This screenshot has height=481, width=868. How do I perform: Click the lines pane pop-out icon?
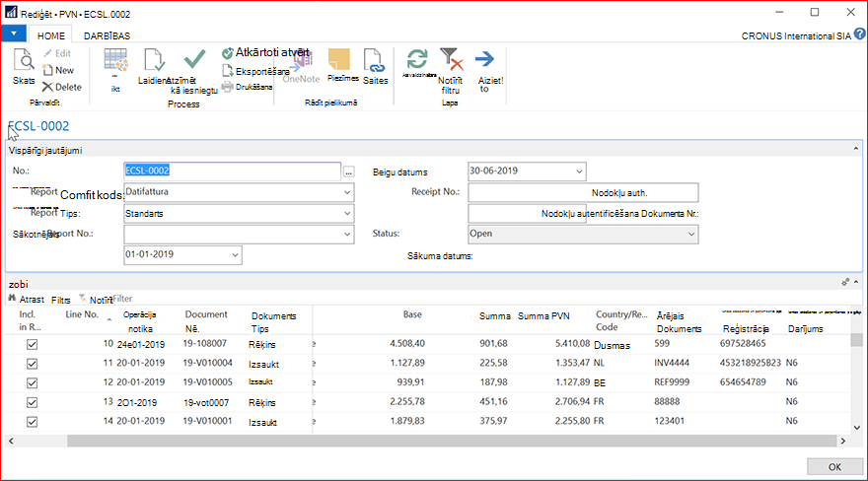845,282
